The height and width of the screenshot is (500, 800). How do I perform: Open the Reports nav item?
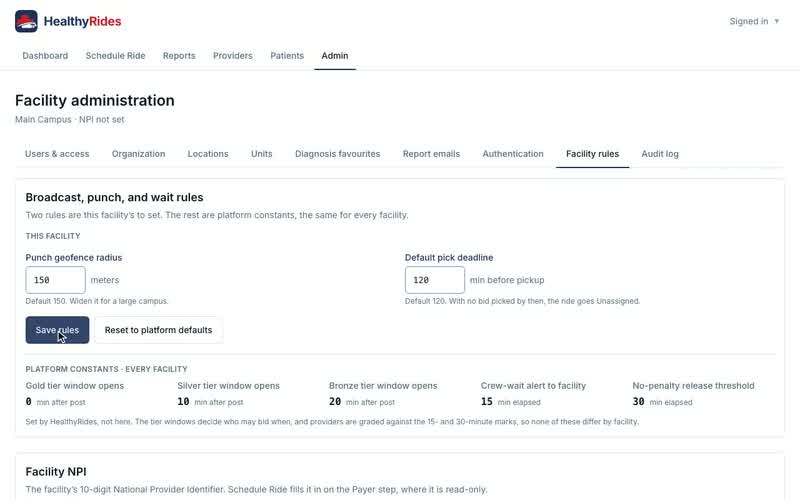pyautogui.click(x=179, y=56)
